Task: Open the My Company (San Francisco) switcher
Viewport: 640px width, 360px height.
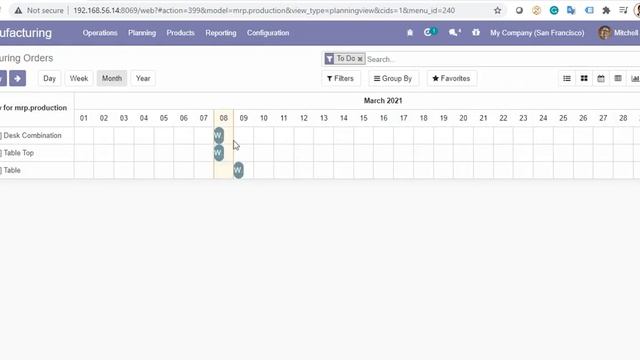Action: point(537,33)
